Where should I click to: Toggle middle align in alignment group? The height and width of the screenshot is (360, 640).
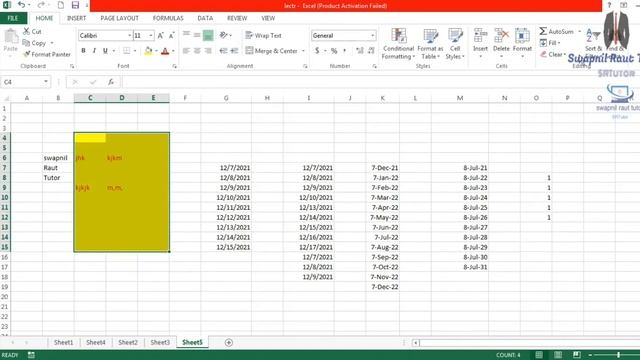tap(197, 36)
